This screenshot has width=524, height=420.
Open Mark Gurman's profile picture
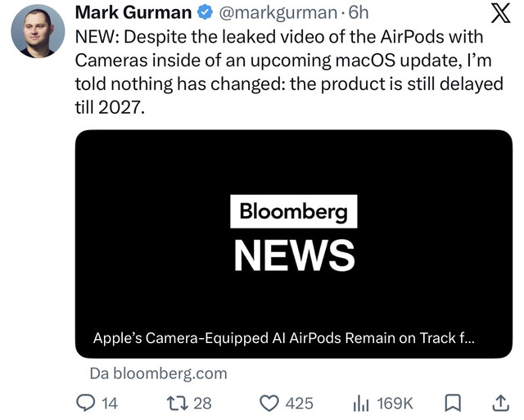tap(38, 31)
